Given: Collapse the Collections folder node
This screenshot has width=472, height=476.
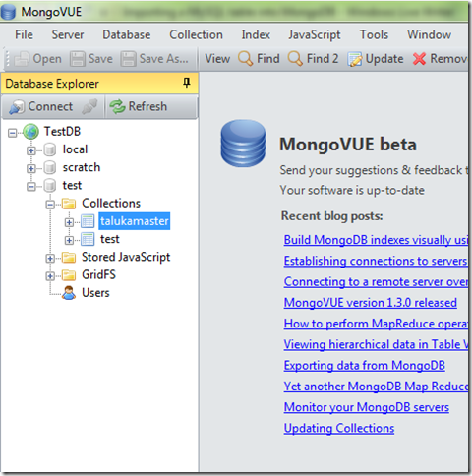Looking at the screenshot, I should [x=50, y=205].
